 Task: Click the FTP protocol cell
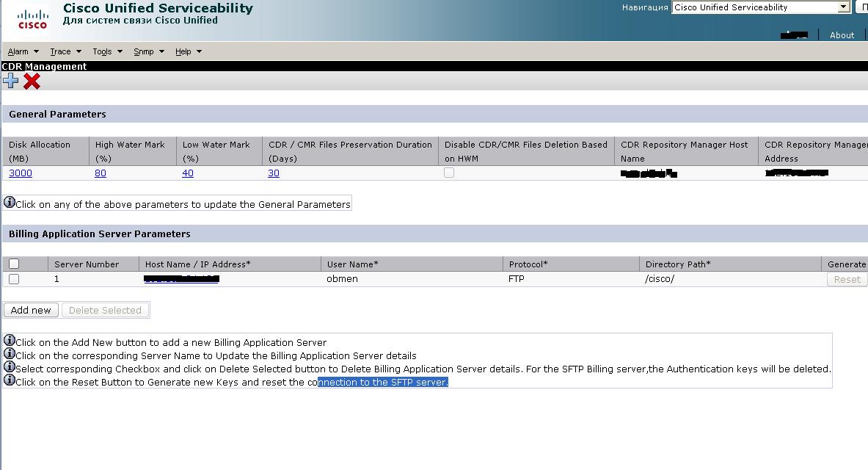coord(516,279)
